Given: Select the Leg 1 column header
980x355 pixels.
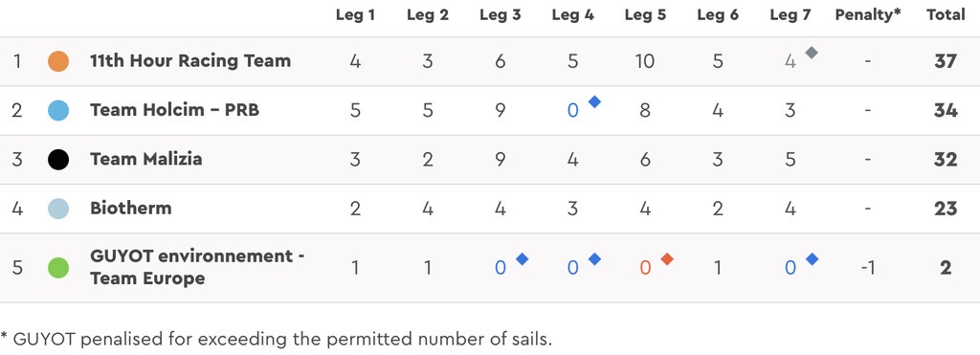Looking at the screenshot, I should [355, 15].
